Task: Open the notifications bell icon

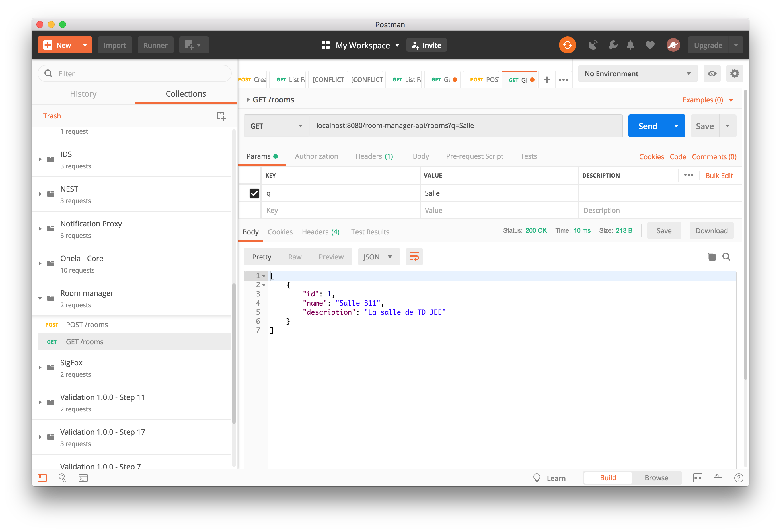Action: click(630, 45)
